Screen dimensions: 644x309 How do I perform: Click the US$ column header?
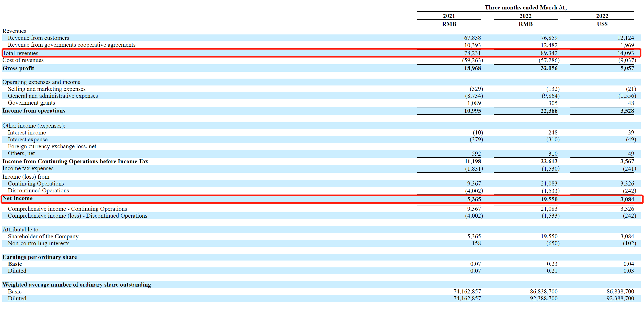(602, 24)
